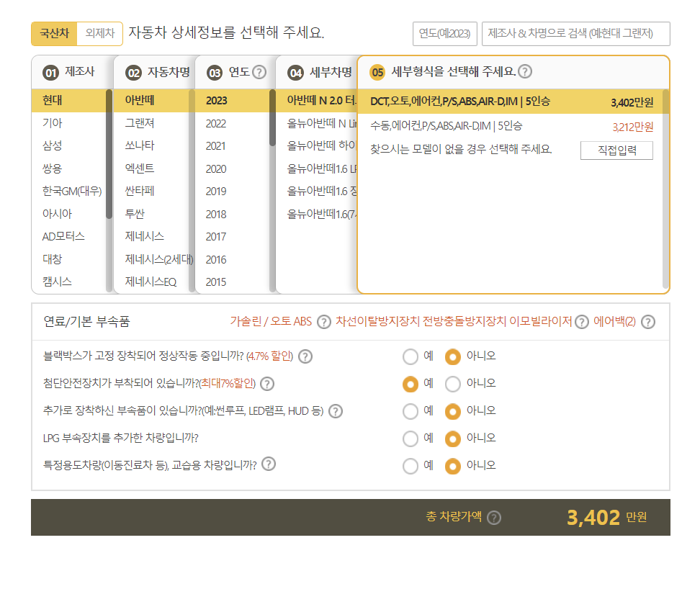Select 수동,에어컨 3,212만원 option
This screenshot has width=700, height=589.
tap(511, 126)
